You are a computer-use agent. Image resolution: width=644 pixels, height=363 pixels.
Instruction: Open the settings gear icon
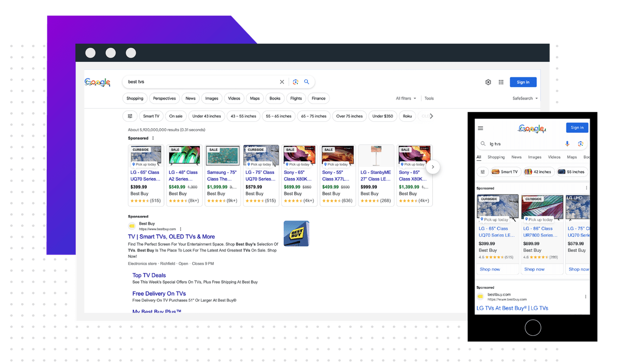point(488,82)
